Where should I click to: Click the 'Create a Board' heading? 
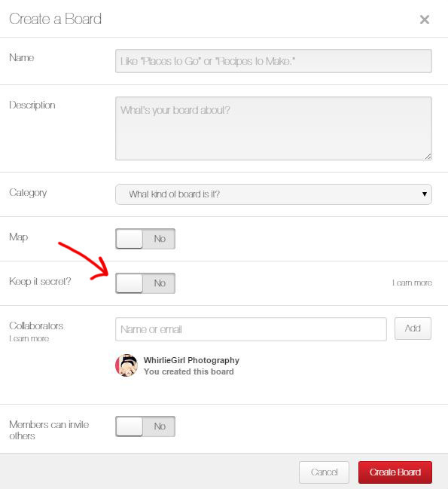tap(56, 19)
